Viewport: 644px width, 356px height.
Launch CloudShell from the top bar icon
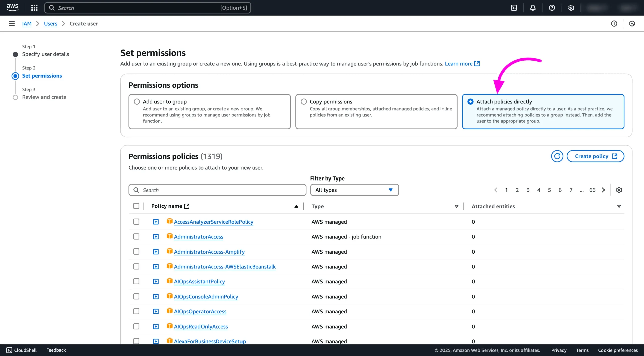coord(514,8)
